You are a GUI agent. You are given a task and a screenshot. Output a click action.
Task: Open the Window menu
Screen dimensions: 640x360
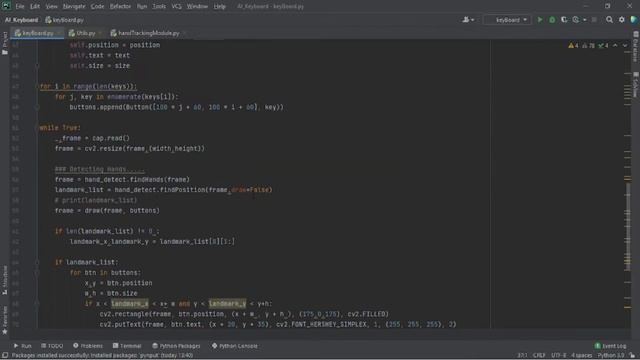click(x=197, y=6)
